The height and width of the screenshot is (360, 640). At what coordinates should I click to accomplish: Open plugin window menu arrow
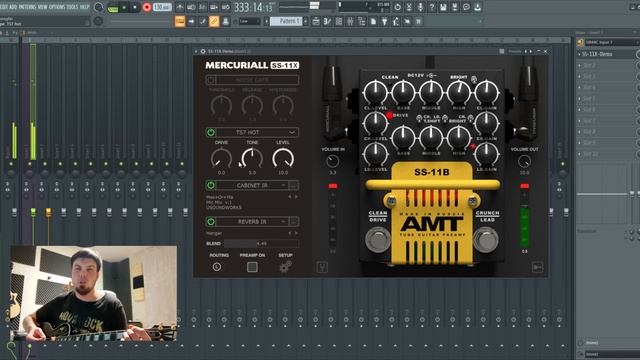click(x=196, y=51)
